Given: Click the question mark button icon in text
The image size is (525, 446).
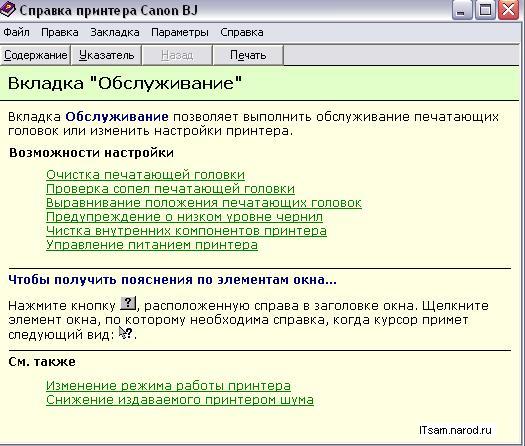Looking at the screenshot, I should [x=128, y=303].
